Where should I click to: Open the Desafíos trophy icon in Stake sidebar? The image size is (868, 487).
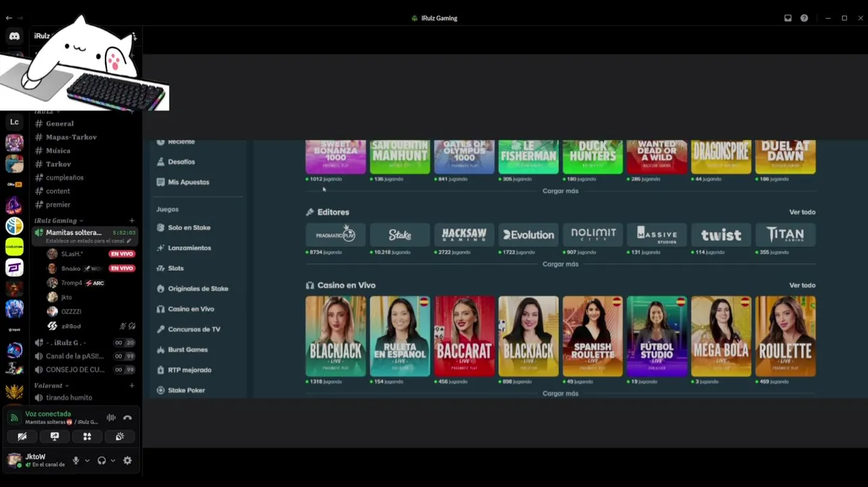(161, 162)
